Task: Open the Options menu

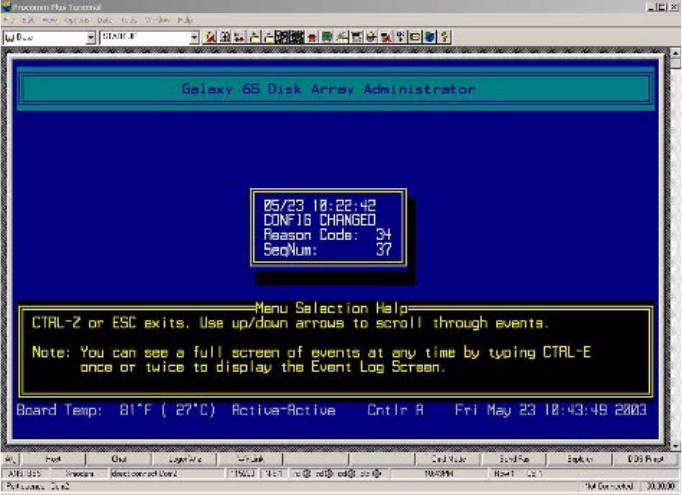Action: coord(77,20)
